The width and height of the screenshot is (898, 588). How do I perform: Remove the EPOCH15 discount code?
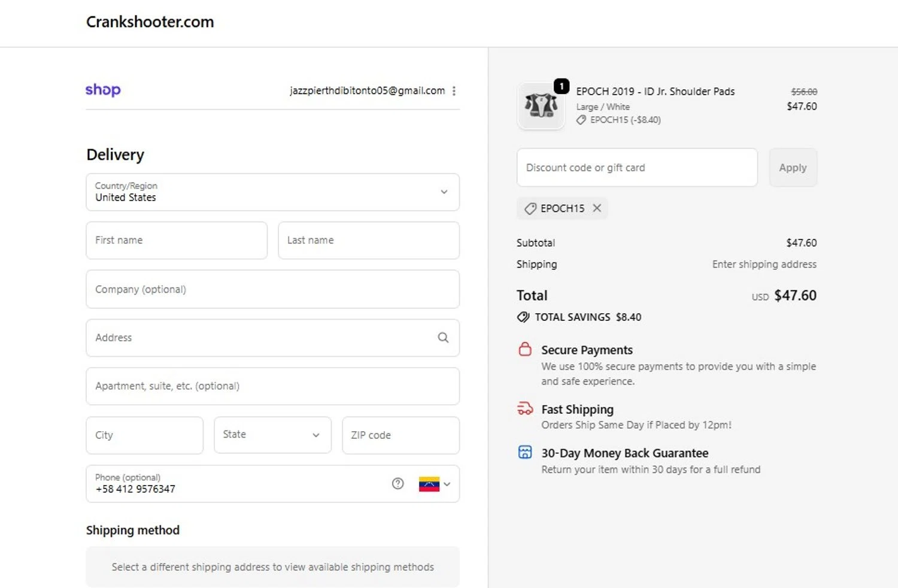click(597, 208)
